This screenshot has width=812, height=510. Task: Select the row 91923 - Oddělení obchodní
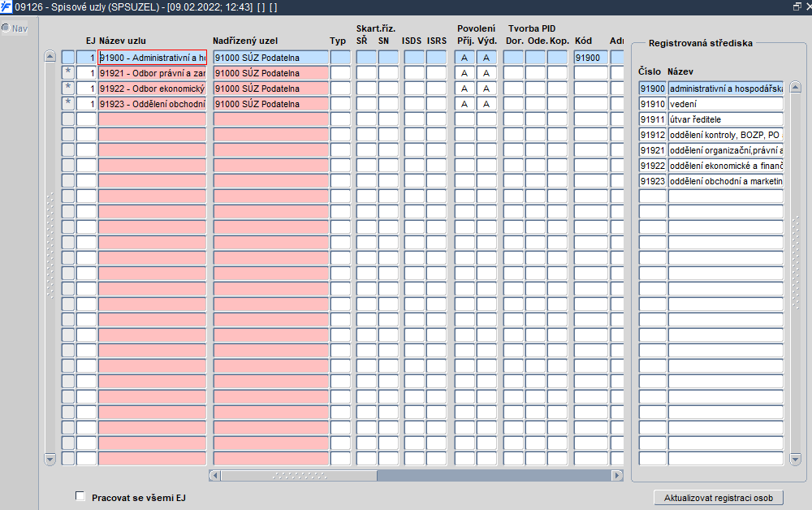pyautogui.click(x=153, y=104)
